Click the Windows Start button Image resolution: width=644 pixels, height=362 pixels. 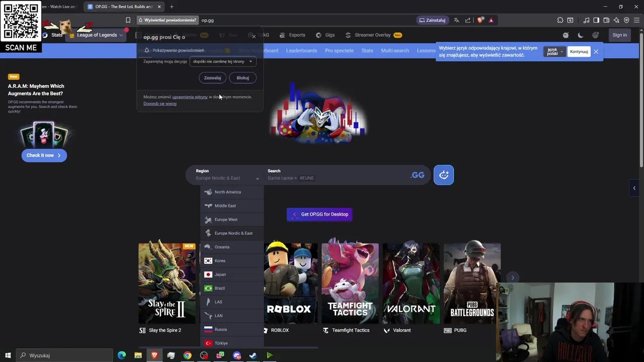pos(8,355)
